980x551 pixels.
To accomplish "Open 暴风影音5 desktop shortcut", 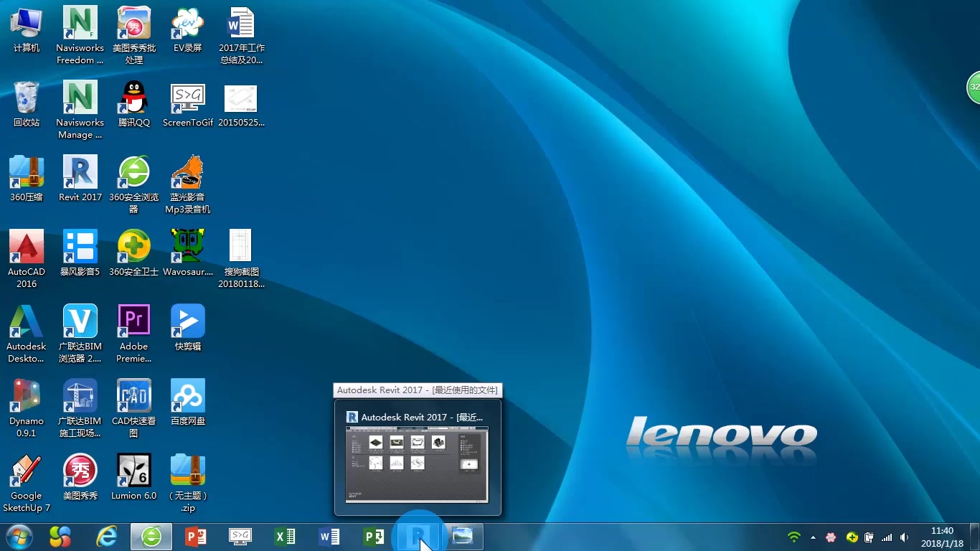I will 80,254.
